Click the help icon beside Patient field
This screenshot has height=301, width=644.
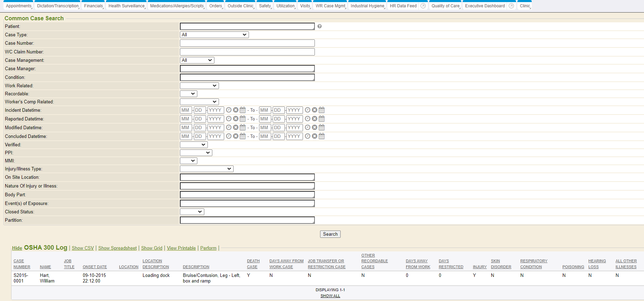[x=319, y=27]
